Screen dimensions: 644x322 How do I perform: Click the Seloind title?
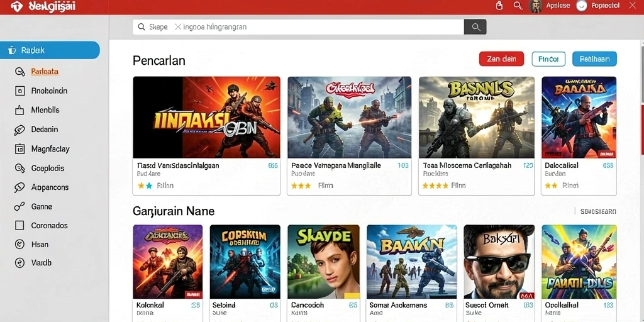(x=224, y=305)
